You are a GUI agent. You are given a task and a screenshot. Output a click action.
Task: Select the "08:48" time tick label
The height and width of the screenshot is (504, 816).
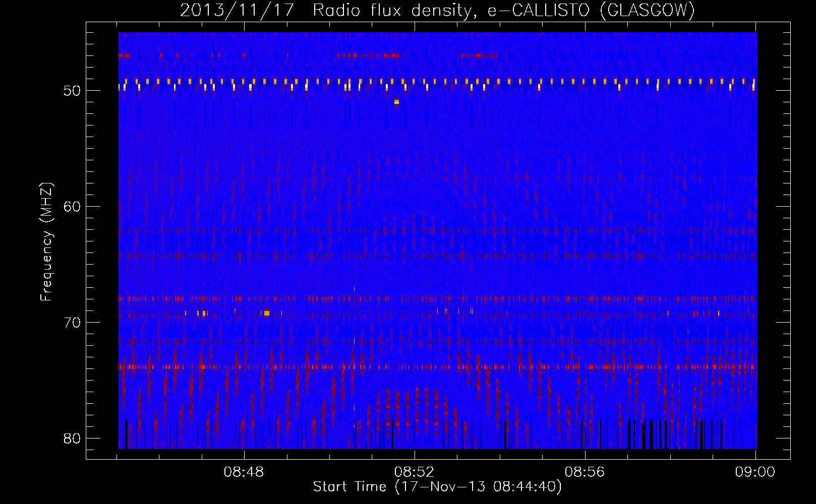[244, 472]
